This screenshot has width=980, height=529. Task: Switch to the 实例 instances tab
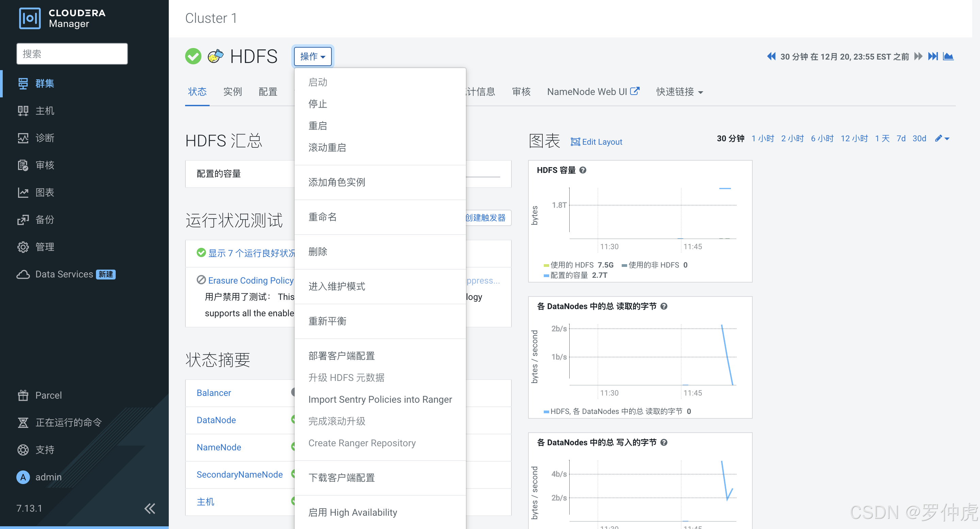coord(232,92)
